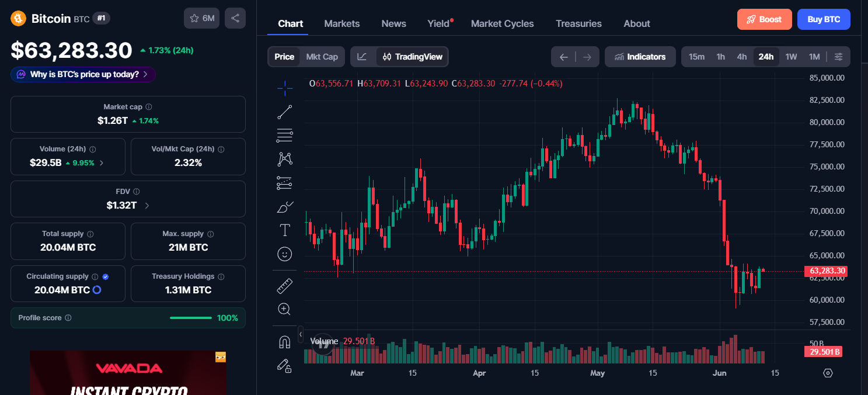Select the 24h chart interval
868x395 pixels.
tap(766, 57)
